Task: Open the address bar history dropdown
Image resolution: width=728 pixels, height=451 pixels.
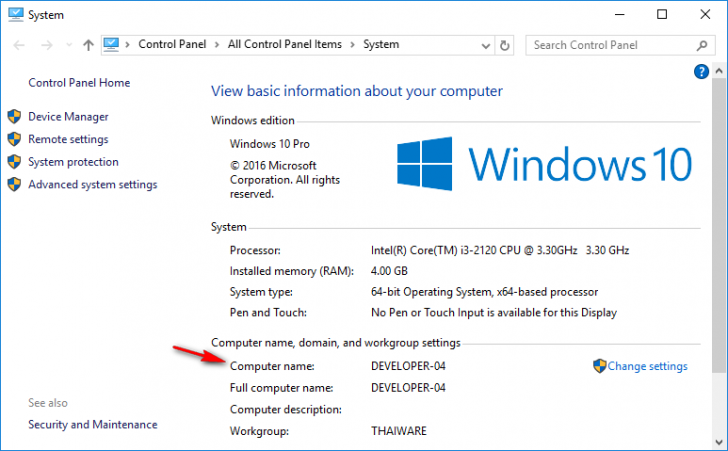Action: [486, 46]
